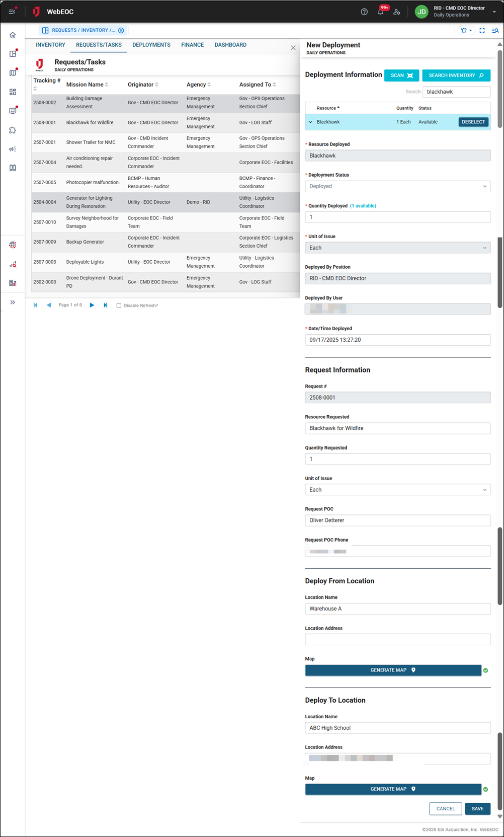This screenshot has height=837, width=504.
Task: Go to previous page of requests
Action: [x=49, y=305]
